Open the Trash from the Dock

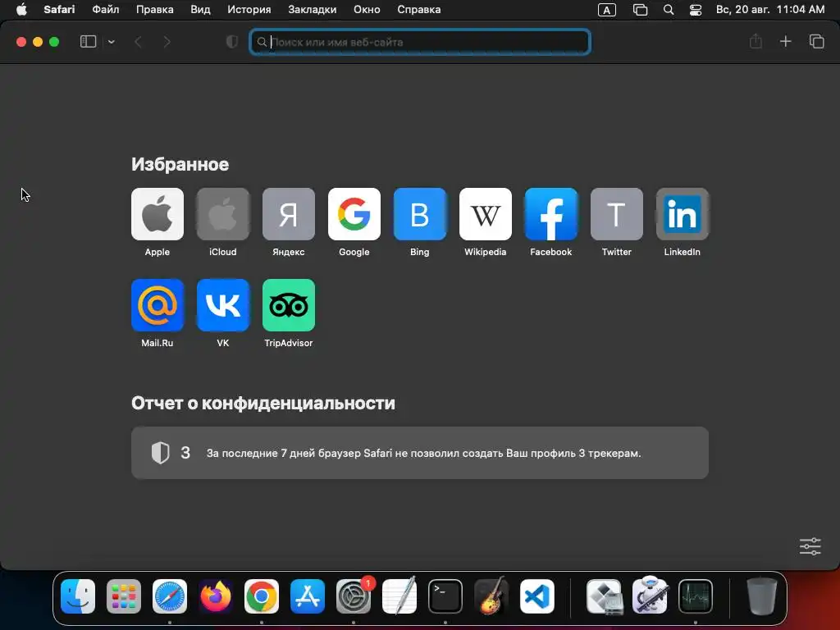[762, 596]
